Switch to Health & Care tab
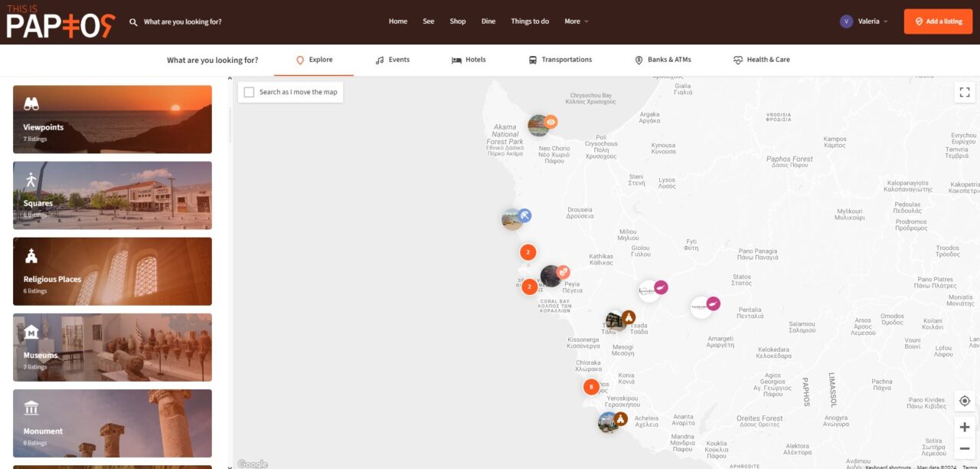 click(761, 60)
